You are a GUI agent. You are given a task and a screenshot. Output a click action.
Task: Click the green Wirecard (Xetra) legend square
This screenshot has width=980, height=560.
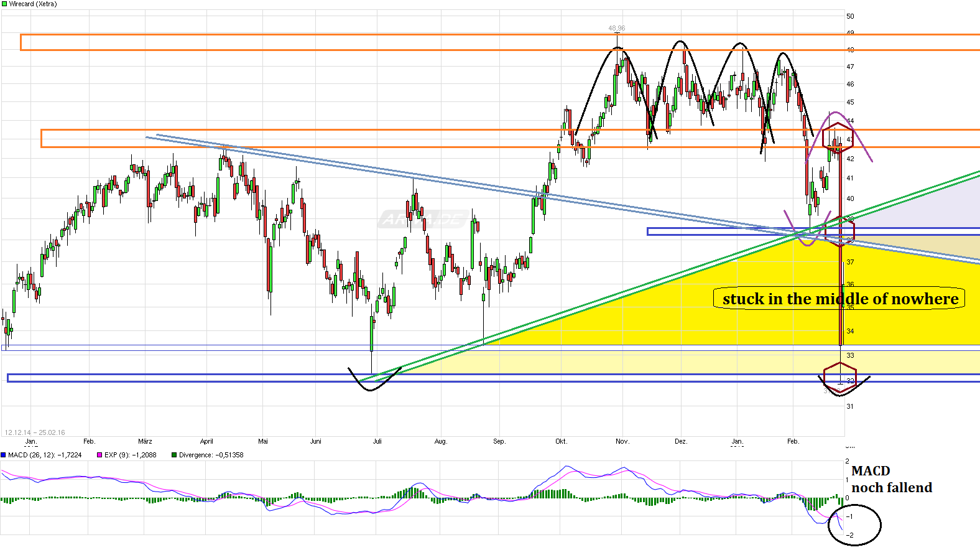coord(4,4)
